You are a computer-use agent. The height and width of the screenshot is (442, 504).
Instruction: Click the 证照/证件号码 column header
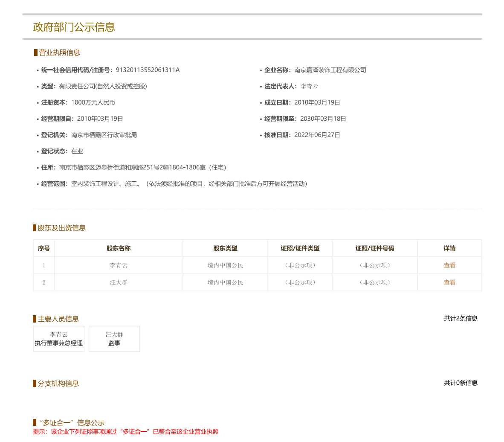click(x=374, y=248)
